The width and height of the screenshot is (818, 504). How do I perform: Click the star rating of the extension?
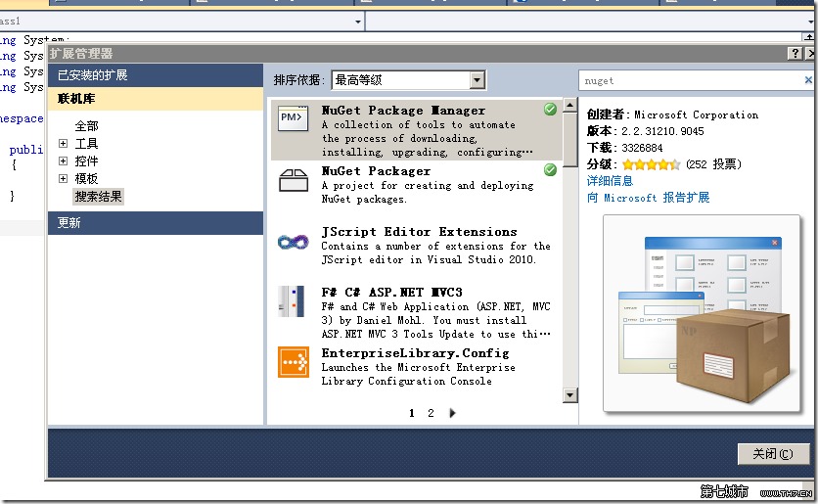pyautogui.click(x=651, y=164)
